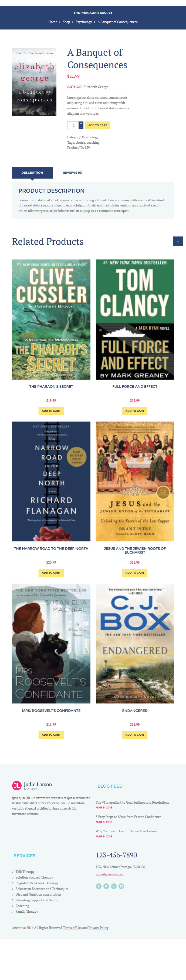This screenshot has width=186, height=980.
Task: Go to Psychology breadcrumb category
Action: click(x=83, y=22)
